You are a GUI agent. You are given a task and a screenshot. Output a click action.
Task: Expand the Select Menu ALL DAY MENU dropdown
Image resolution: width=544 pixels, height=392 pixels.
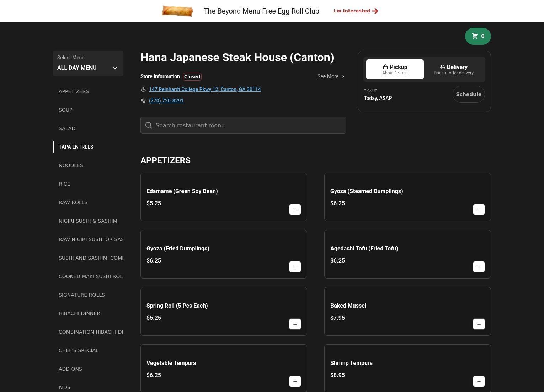(x=88, y=64)
